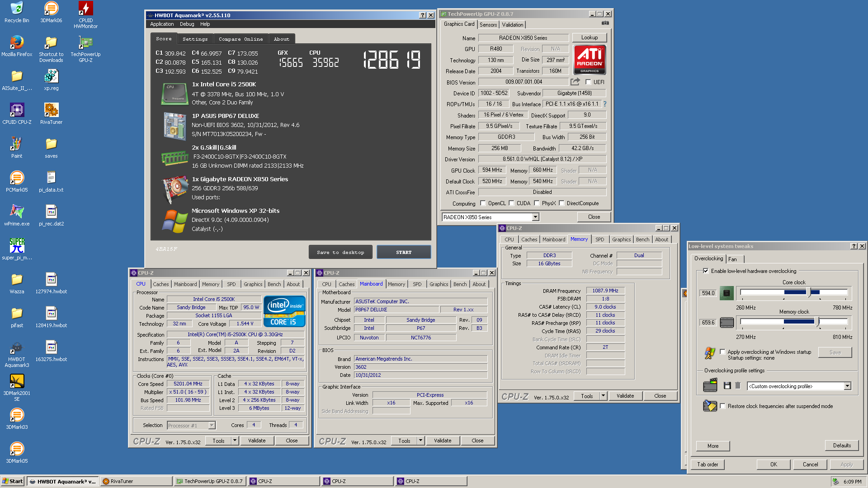Expand Tools arrow in CPU-Z Memory window
Screen dimensions: 868x488
[603, 396]
